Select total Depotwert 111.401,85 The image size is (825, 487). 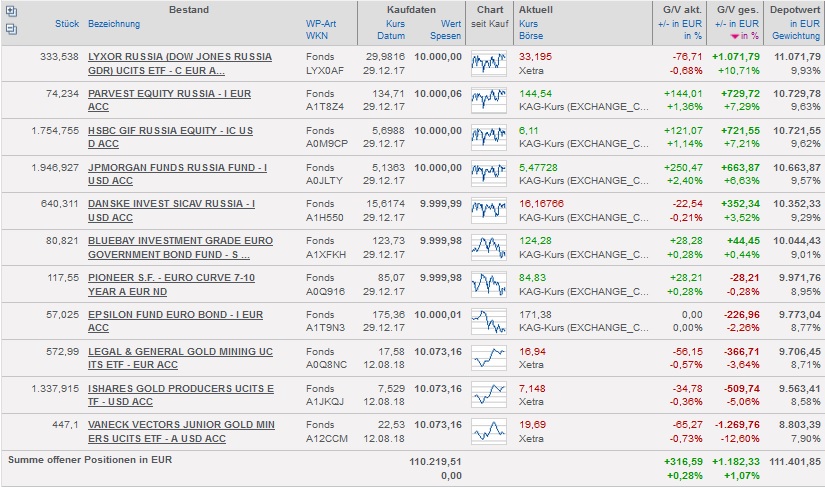795,461
